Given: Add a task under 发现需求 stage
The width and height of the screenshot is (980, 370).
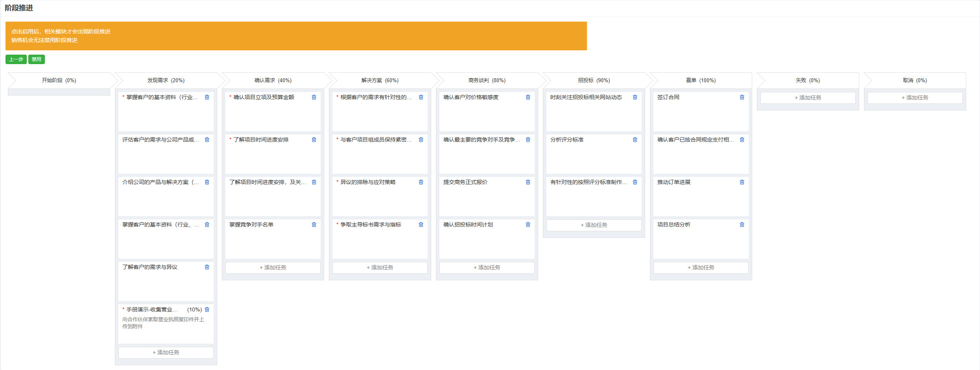Looking at the screenshot, I should point(166,352).
